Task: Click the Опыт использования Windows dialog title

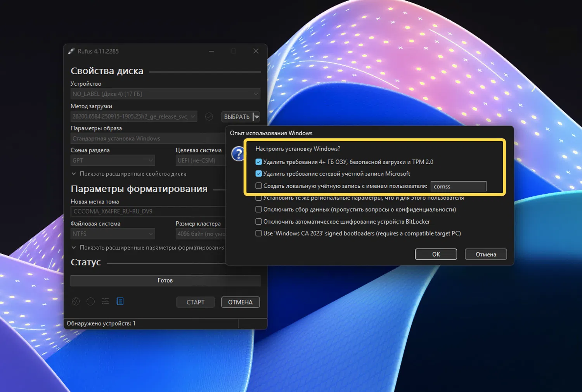Action: coord(271,133)
